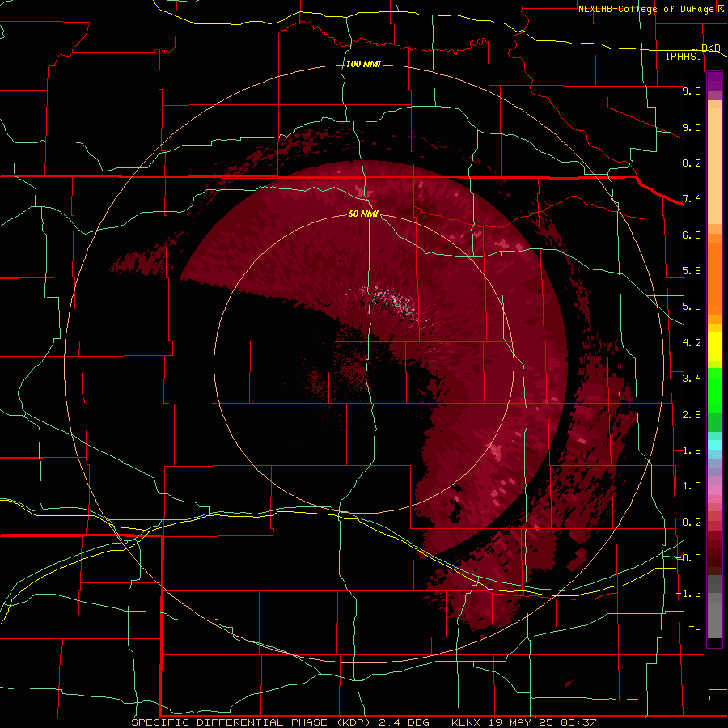The width and height of the screenshot is (728, 728).
Task: Click the -0.5 scale value
Action: pos(688,557)
